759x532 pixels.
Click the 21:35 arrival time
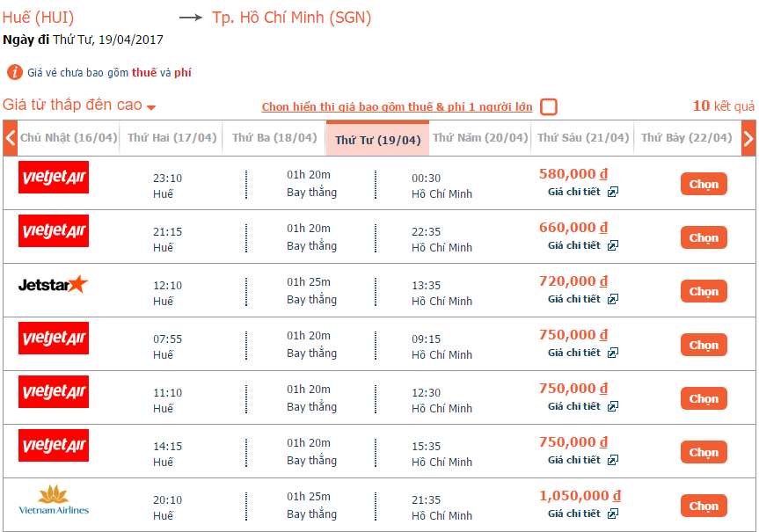pos(426,500)
